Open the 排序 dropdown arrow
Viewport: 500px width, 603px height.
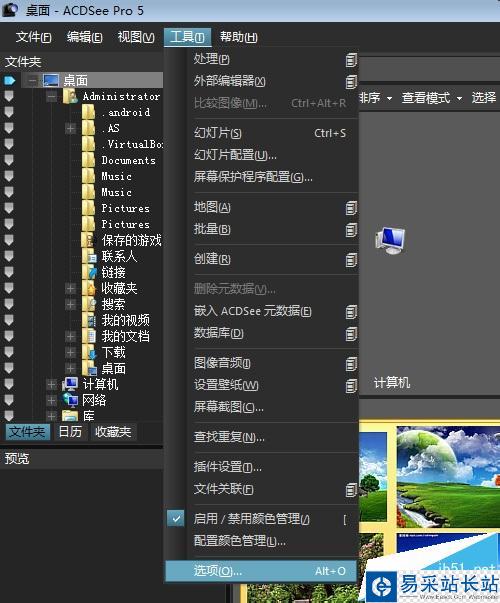pyautogui.click(x=389, y=98)
